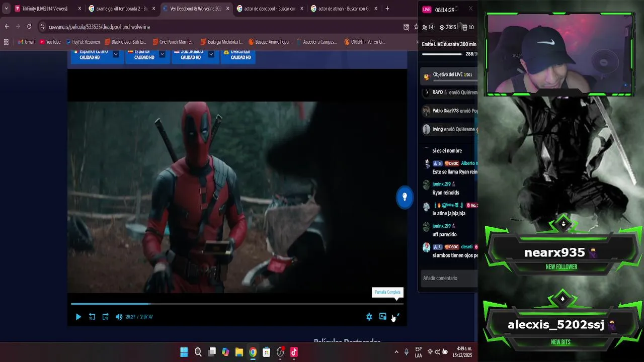Click the 'le atine jajajajaja' comment

(449, 213)
